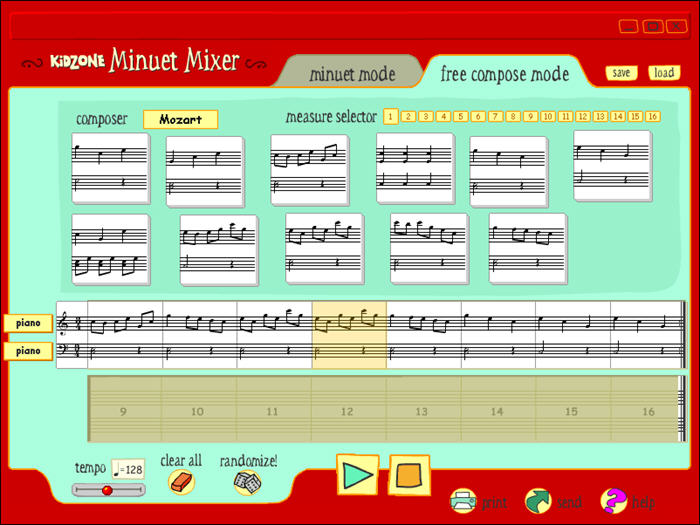Select the tempo note value box

tap(128, 468)
